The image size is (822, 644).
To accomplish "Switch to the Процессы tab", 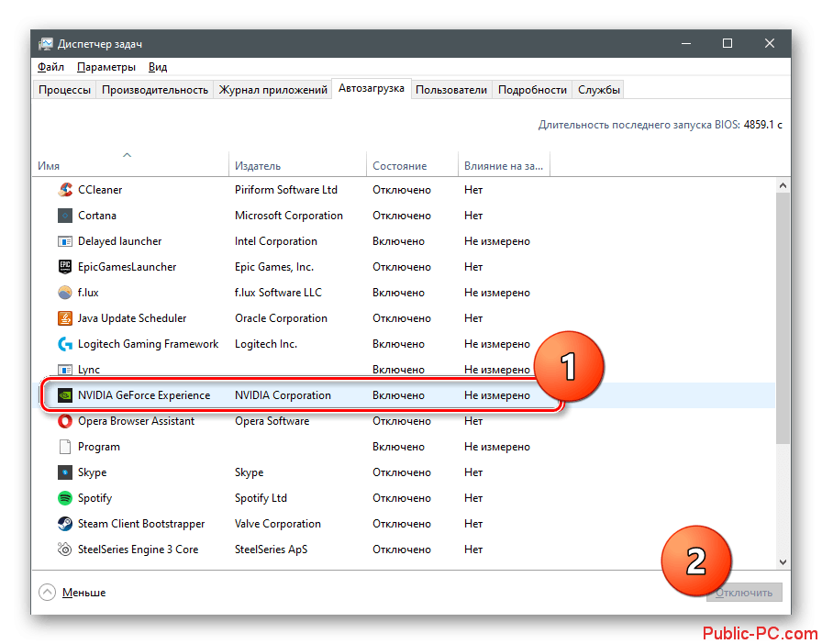I will (64, 90).
